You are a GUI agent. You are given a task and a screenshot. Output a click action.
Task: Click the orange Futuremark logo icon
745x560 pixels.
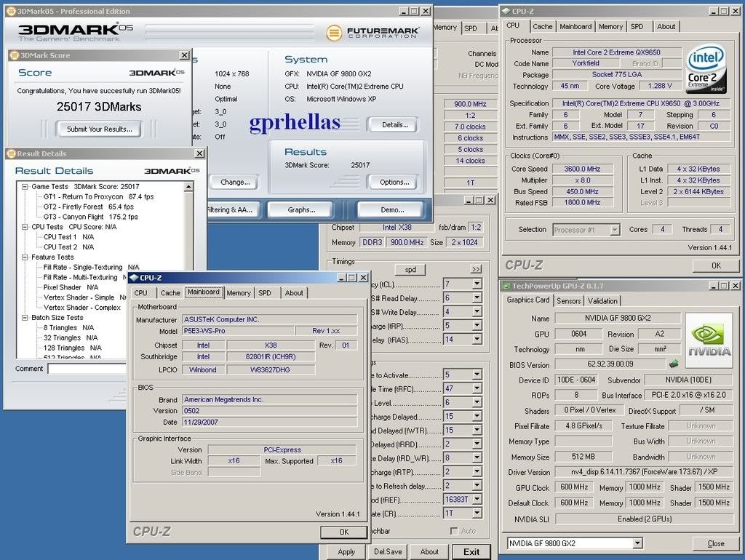pos(334,32)
